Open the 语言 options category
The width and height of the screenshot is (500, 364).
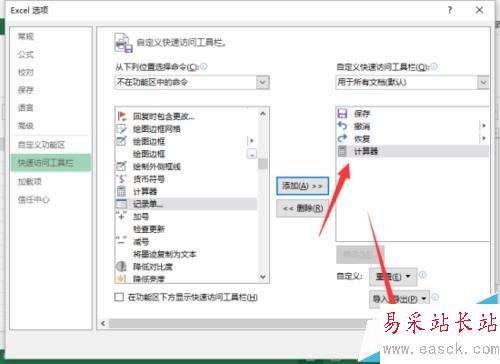click(26, 108)
